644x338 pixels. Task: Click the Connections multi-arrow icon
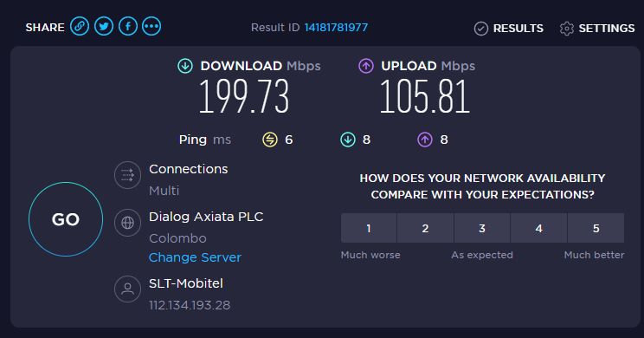(x=127, y=175)
